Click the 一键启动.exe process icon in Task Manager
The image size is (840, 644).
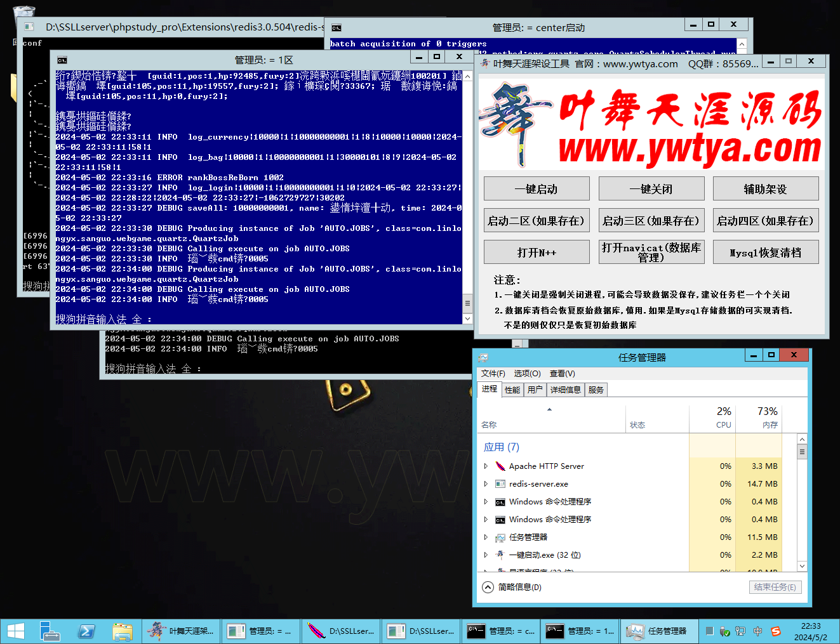(x=500, y=555)
